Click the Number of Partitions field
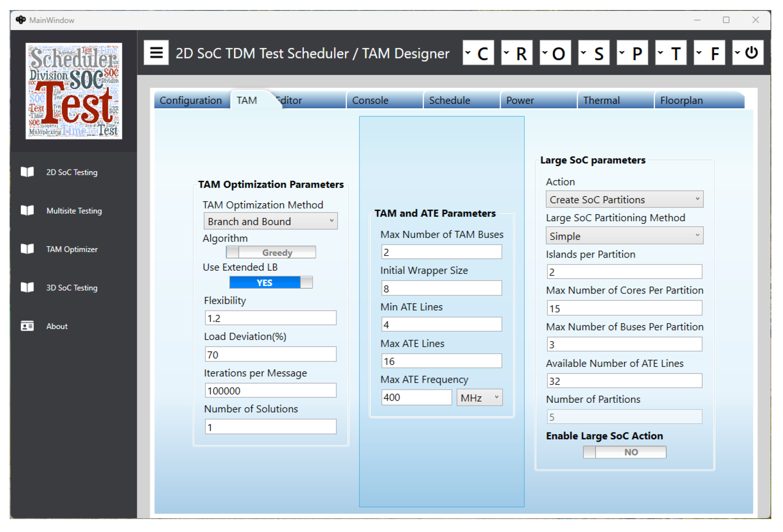783x532 pixels. click(x=624, y=417)
